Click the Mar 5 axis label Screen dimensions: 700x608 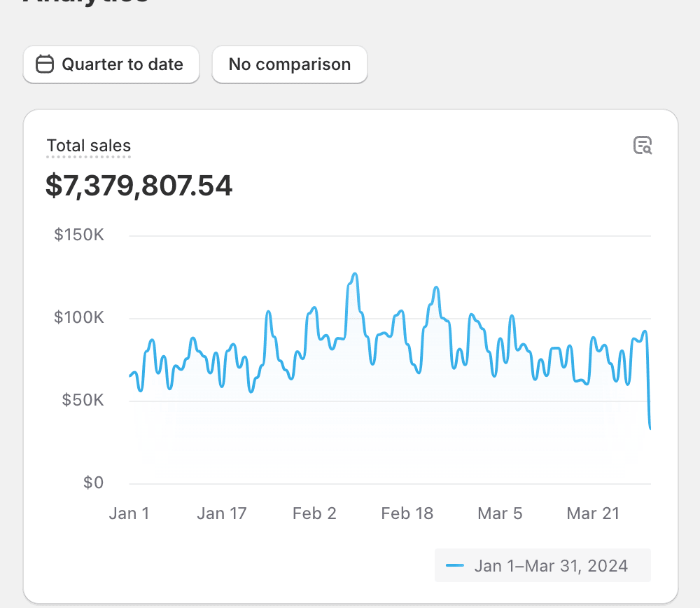click(x=500, y=513)
